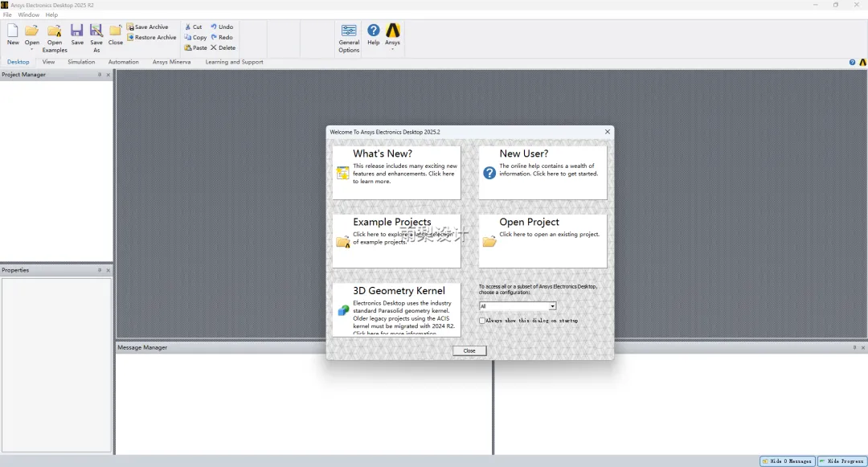Click Hide Progress in status bar
Image resolution: width=868 pixels, height=467 pixels.
coord(842,461)
